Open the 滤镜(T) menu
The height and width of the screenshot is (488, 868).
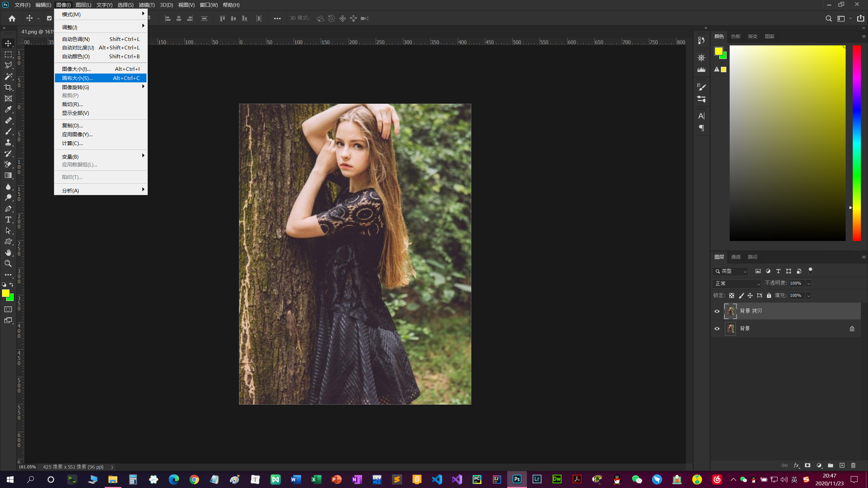(x=146, y=5)
